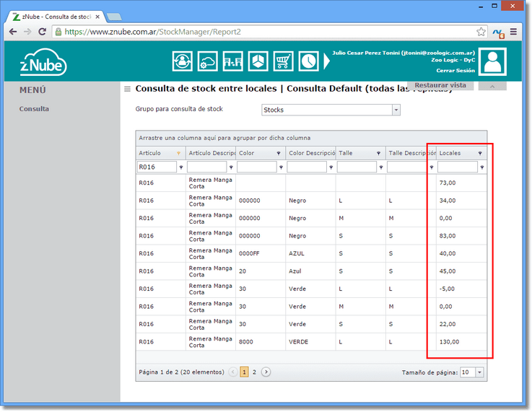Click the browser extension icon with badge

click(x=499, y=33)
